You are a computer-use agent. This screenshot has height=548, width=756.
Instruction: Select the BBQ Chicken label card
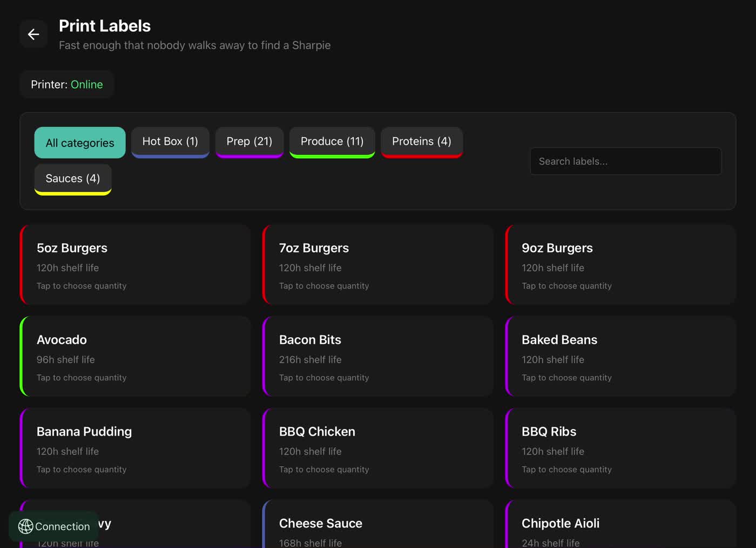click(x=378, y=449)
